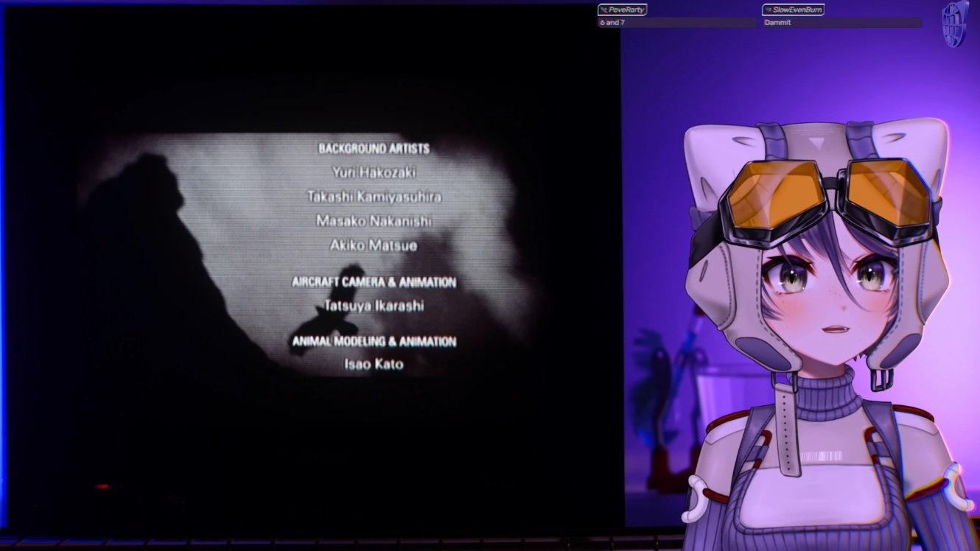Click the globe shield logo icon
This screenshot has width=980, height=551.
(x=956, y=24)
